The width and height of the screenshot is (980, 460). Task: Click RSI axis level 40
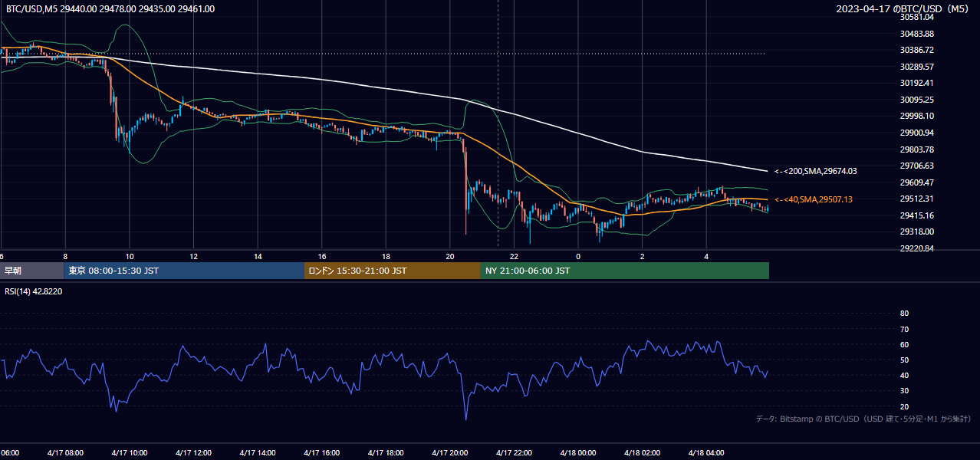(904, 375)
